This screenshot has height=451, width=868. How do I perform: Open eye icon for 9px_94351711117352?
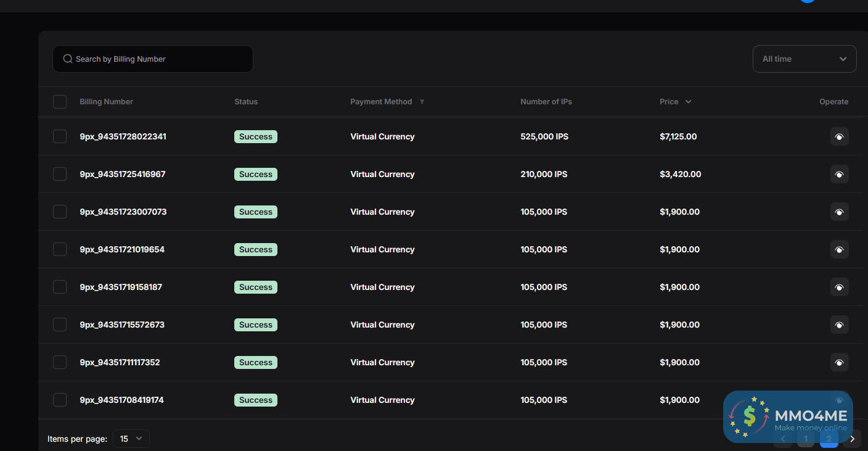point(839,362)
